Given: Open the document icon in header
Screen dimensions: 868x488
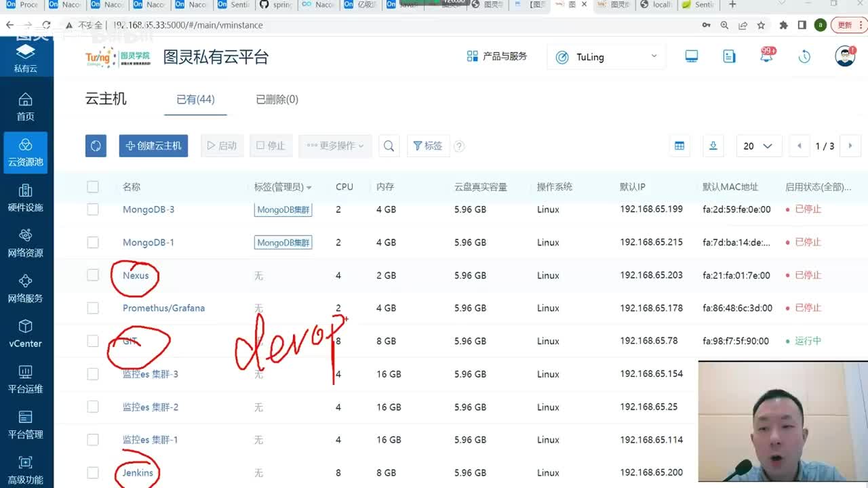Looking at the screenshot, I should tap(729, 57).
